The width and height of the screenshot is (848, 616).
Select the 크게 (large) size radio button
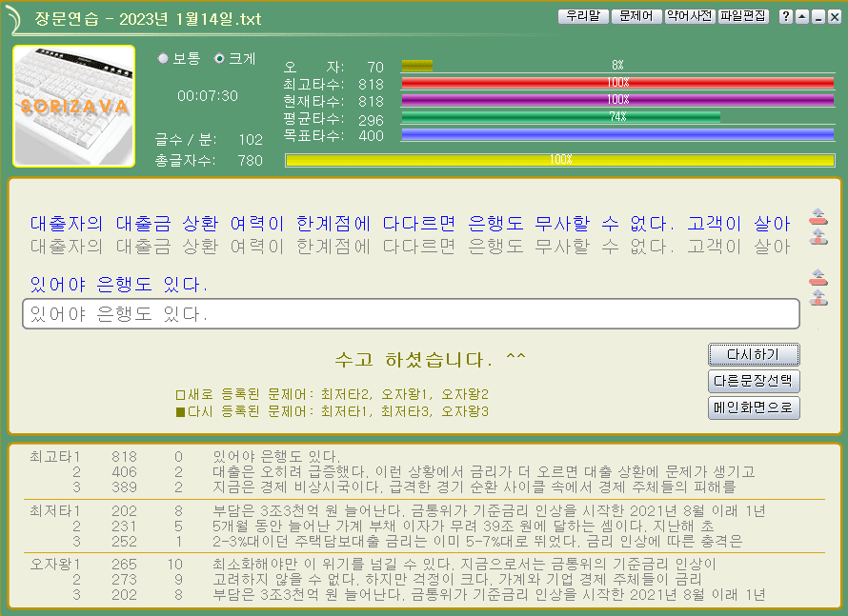point(219,58)
